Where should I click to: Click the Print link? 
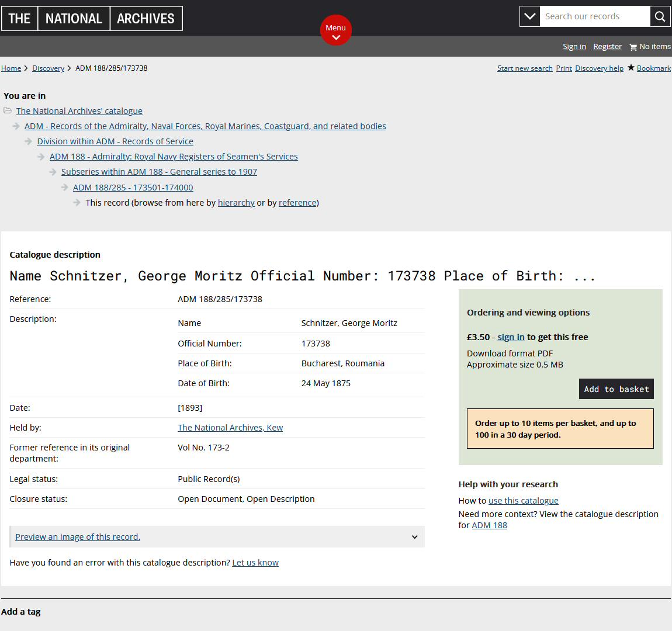pyautogui.click(x=564, y=68)
